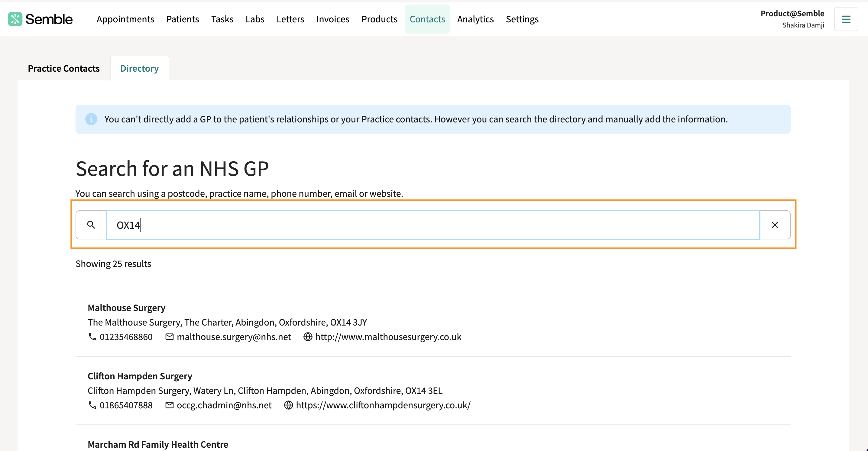
Task: Select the Contacts nav item
Action: [427, 19]
